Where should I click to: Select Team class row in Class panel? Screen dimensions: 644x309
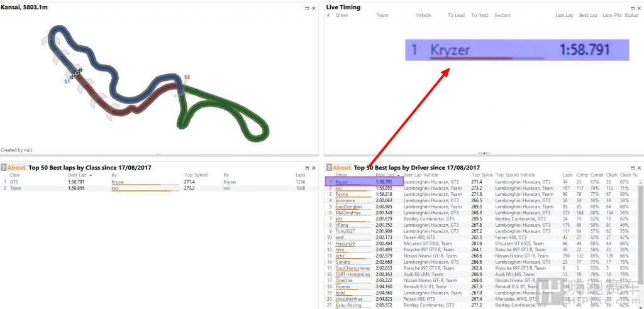[x=159, y=188]
